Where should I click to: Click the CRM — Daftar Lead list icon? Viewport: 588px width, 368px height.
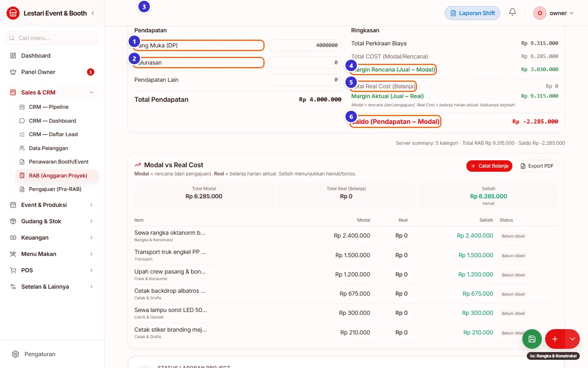tap(22, 135)
